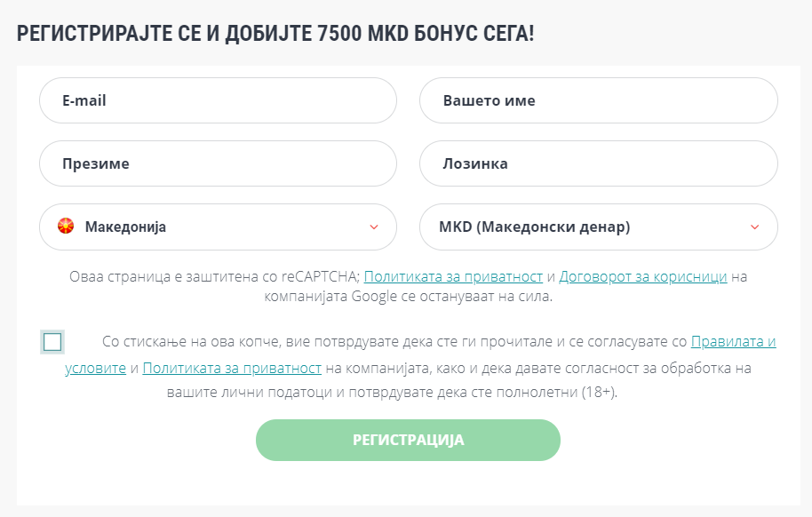This screenshot has height=517, width=812.
Task: Open Политиката за приватност link in consent text
Action: tap(232, 368)
